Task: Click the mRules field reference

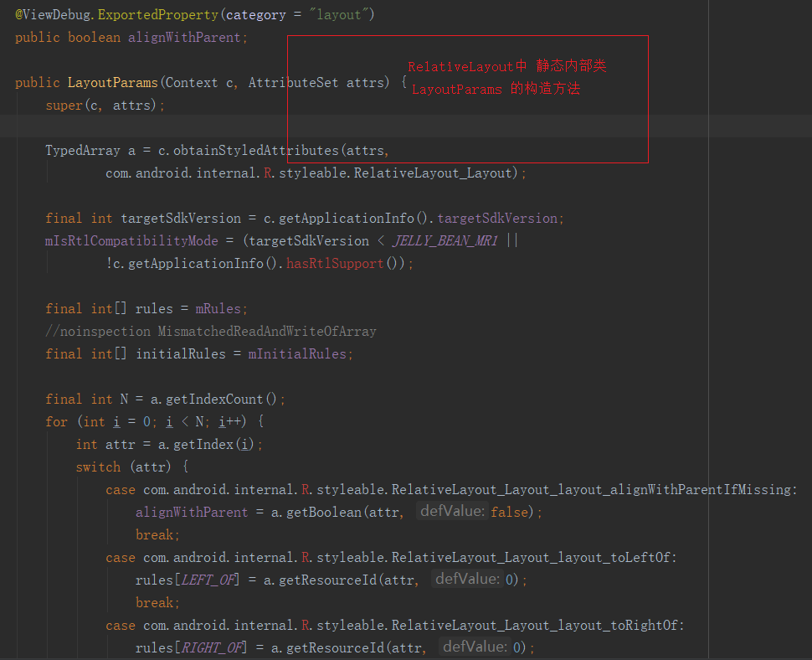Action: point(218,309)
